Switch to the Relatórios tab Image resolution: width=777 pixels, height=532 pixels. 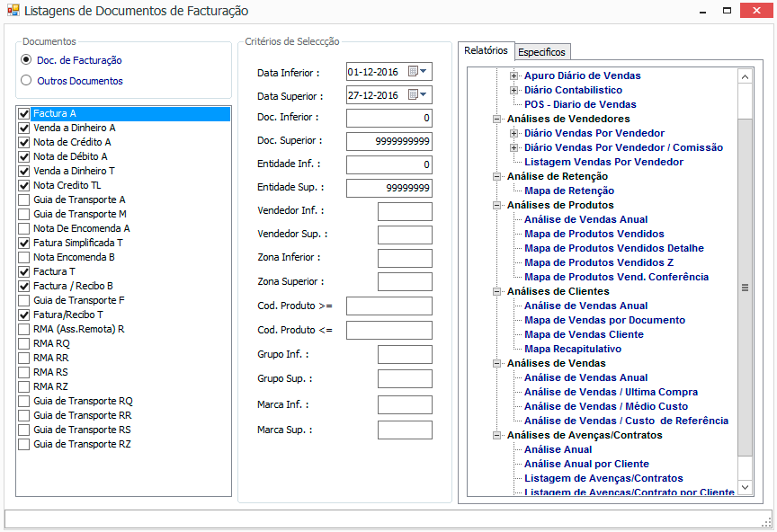[x=487, y=50]
